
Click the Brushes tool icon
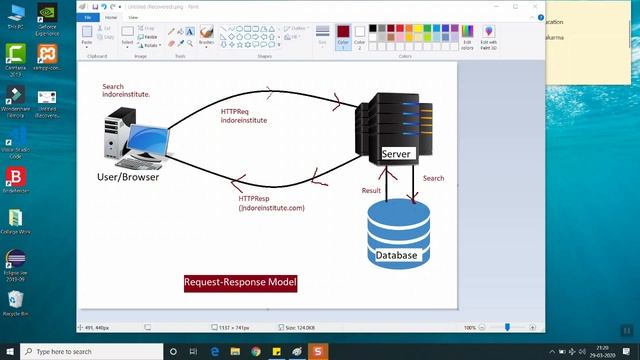[207, 32]
